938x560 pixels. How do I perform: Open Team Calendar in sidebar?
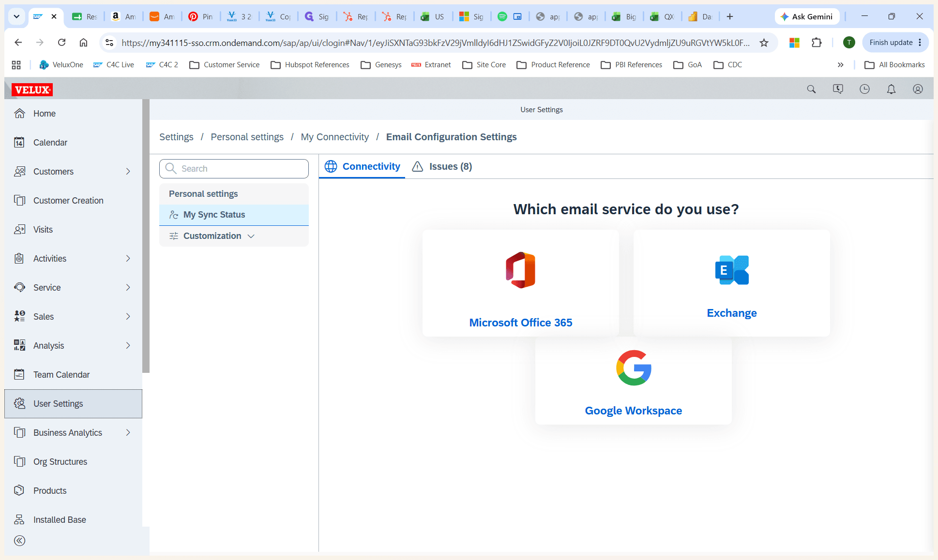click(74, 375)
